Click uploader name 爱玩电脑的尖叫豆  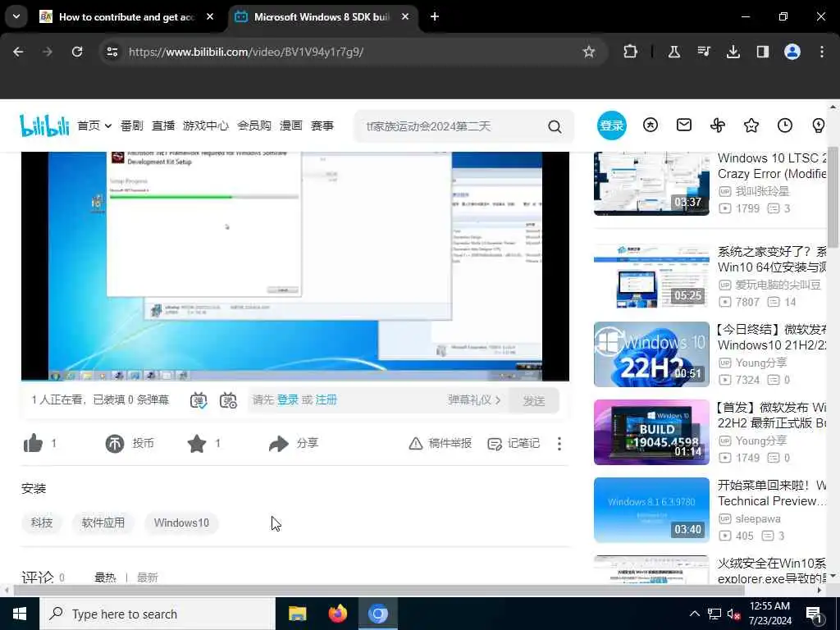coord(778,285)
